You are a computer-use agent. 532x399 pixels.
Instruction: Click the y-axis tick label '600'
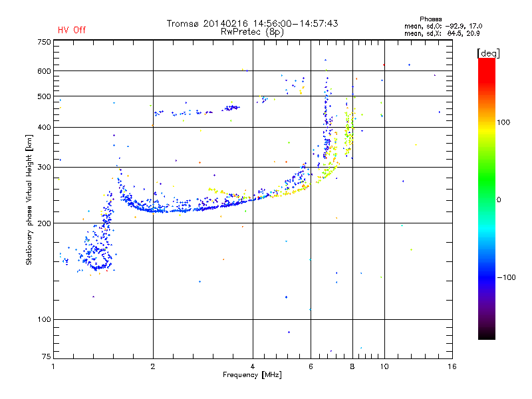[44, 71]
